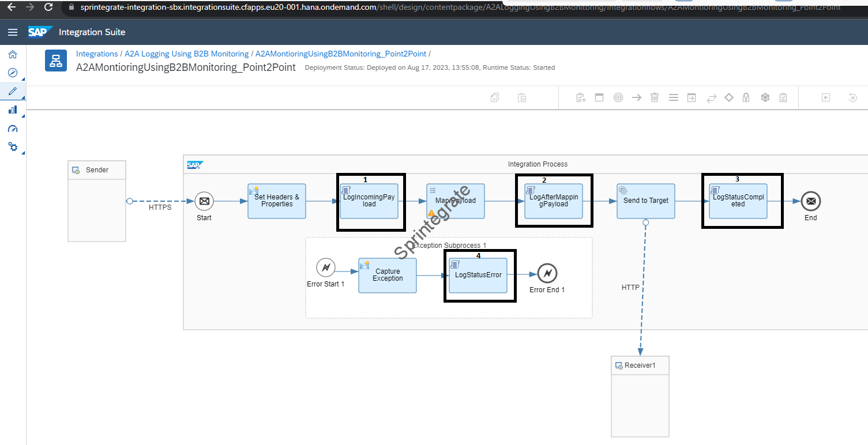The height and width of the screenshot is (445, 868).
Task: Go to Home in the sidebar
Action: [x=13, y=54]
